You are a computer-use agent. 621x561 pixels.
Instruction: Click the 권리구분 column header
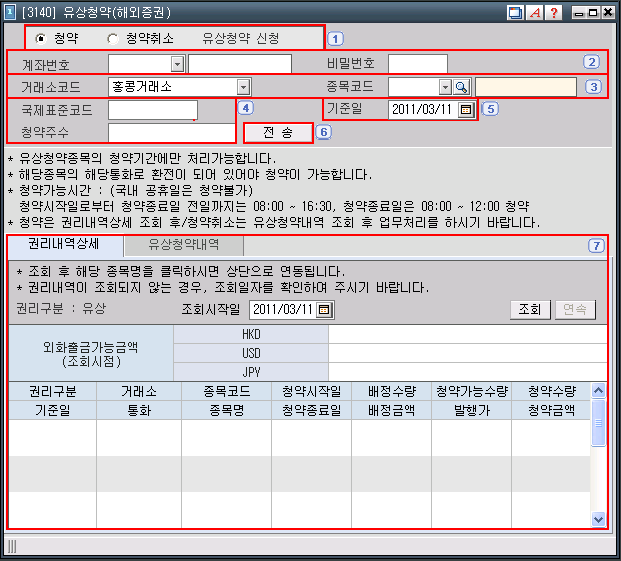tap(53, 391)
